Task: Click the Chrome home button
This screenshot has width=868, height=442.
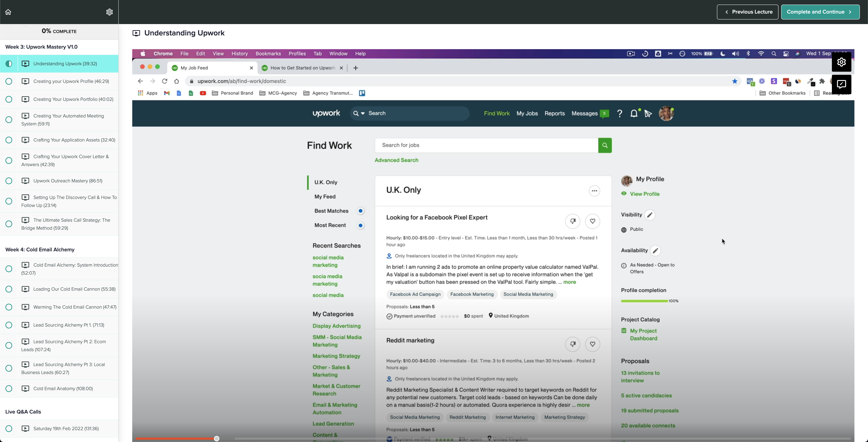Action: coord(176,81)
